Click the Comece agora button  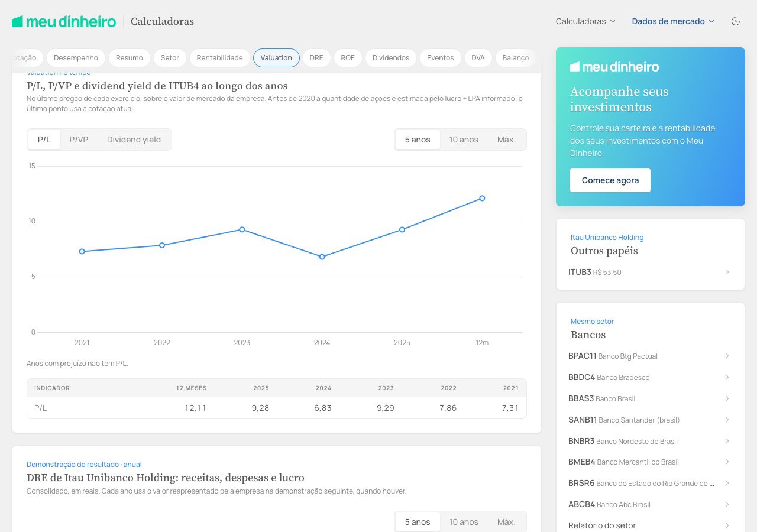pos(610,180)
